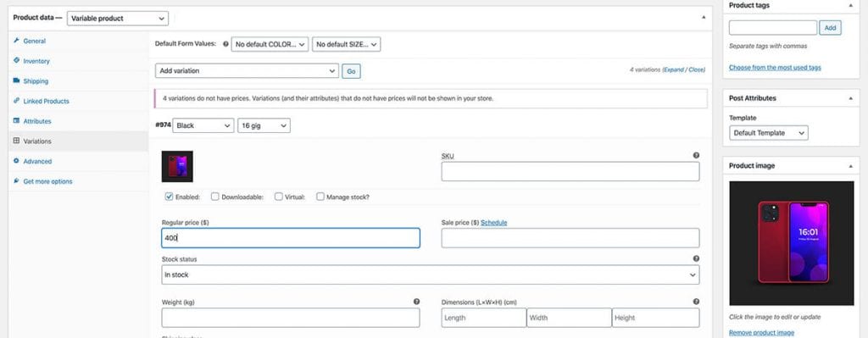Click the Stock status help icon
868x338 pixels.
click(x=696, y=258)
